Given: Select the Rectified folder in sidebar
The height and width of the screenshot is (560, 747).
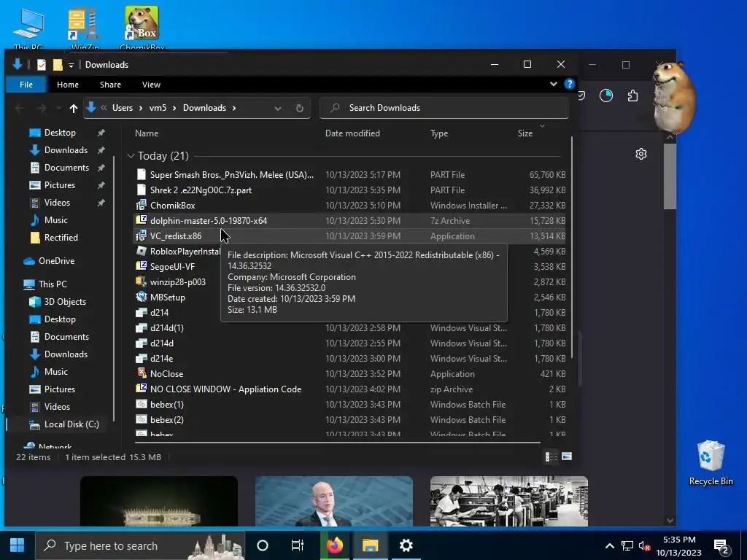Looking at the screenshot, I should [61, 237].
